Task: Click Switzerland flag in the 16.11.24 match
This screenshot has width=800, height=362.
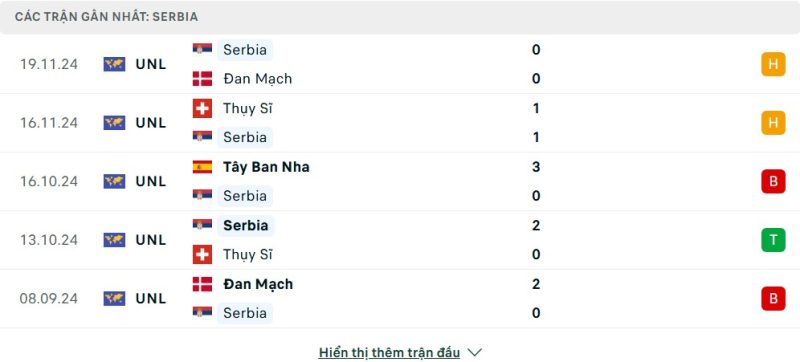Action: [x=202, y=108]
